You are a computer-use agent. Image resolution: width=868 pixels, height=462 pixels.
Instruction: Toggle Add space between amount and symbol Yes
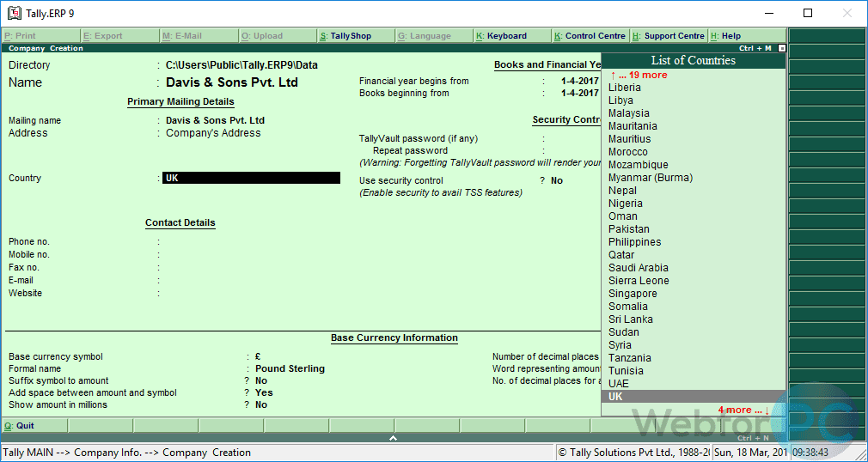point(264,392)
